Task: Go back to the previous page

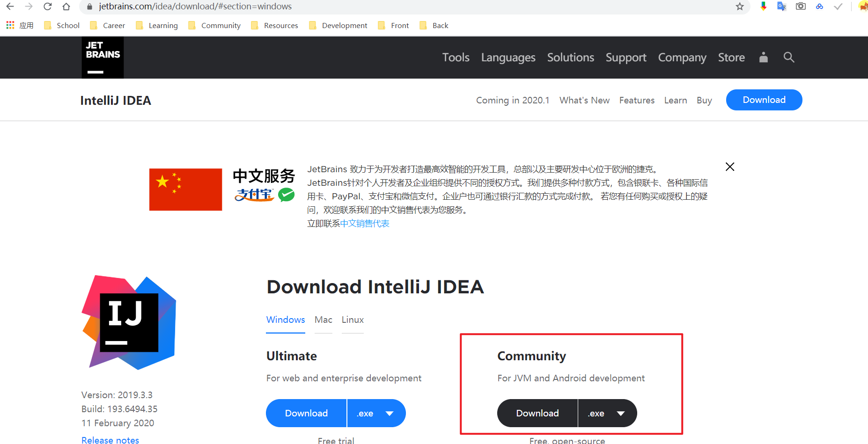Action: [10, 7]
